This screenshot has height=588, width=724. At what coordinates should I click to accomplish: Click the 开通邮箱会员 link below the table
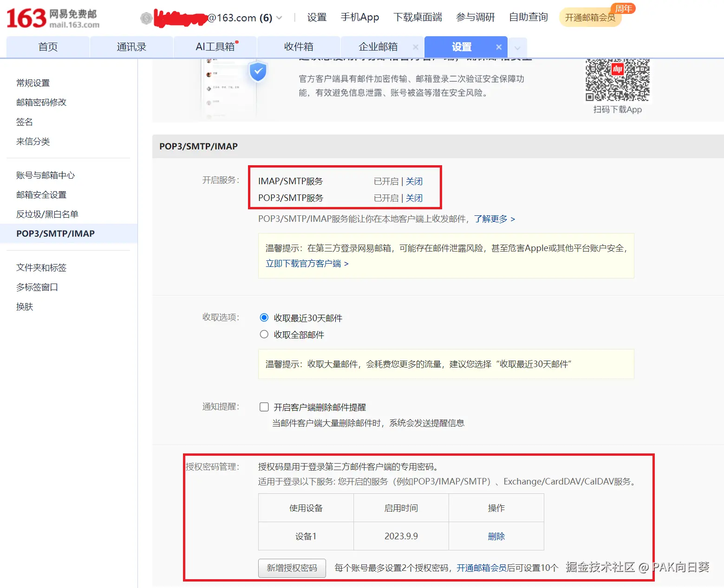482,568
